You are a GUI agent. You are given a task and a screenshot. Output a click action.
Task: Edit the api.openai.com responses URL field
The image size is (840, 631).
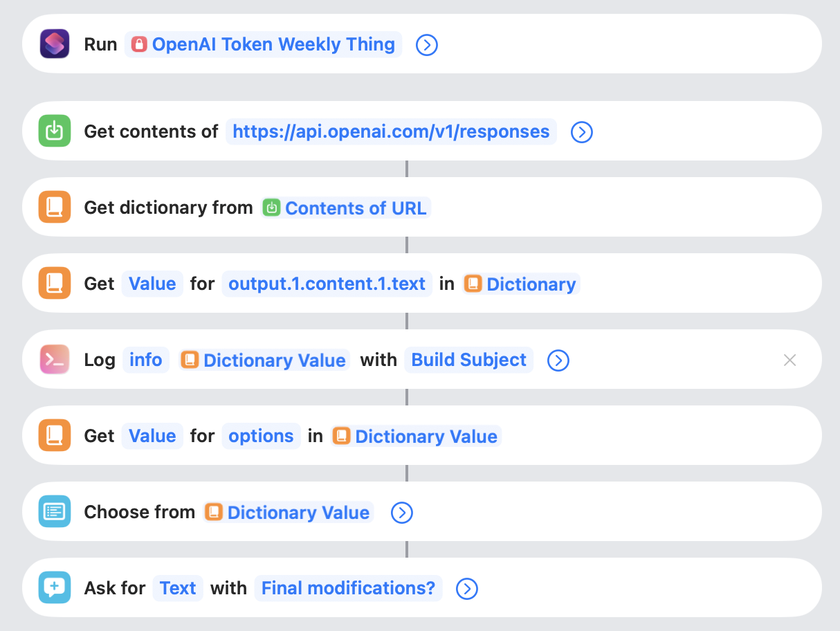click(391, 131)
